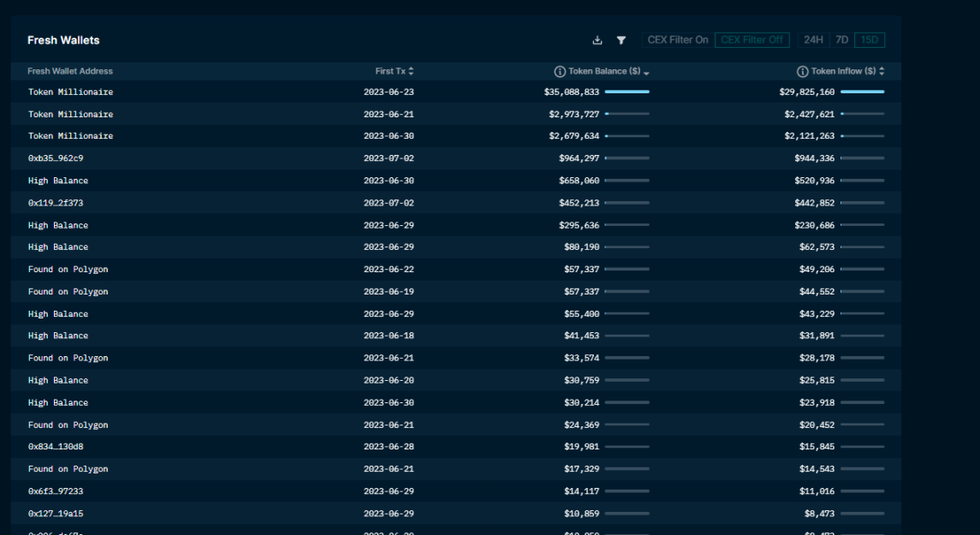Click the 2023-06-18 first transaction date

389,336
